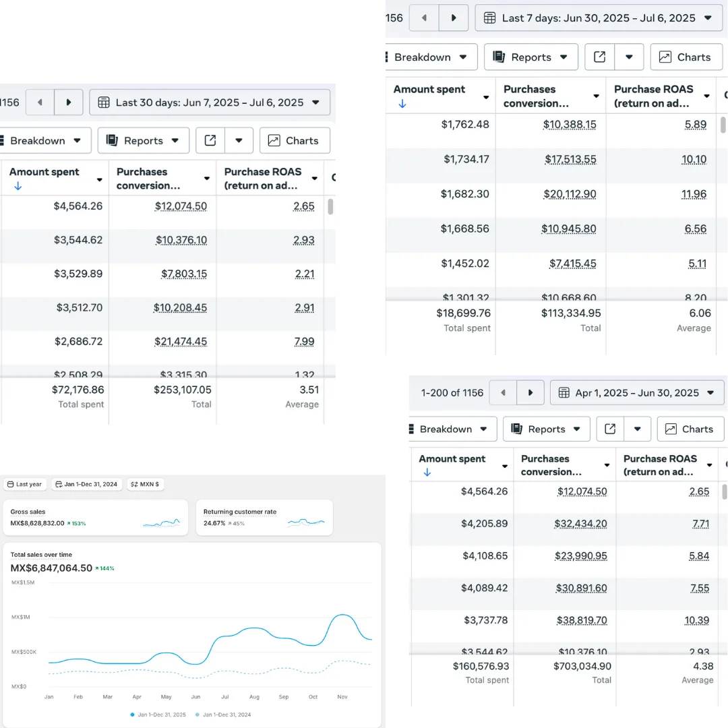
Task: Go to previous page in Apr 1 – Jun 30 panel
Action: point(503,393)
